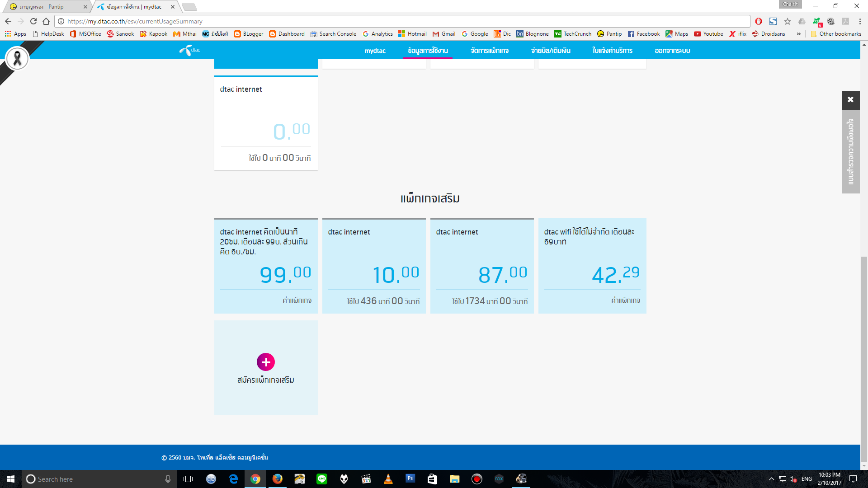The image size is (868, 488).
Task: Click the จ่ายบิล/เติมเงิน link
Action: [x=551, y=51]
